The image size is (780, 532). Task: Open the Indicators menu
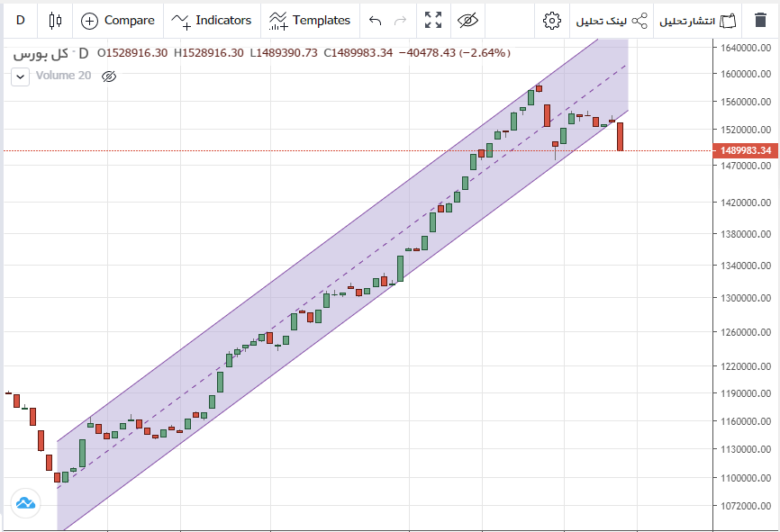coord(212,21)
